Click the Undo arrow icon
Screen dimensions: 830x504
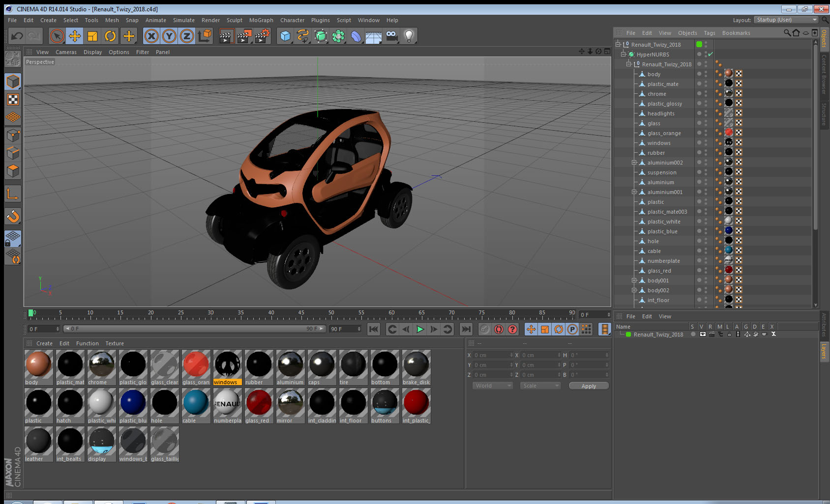pyautogui.click(x=17, y=36)
